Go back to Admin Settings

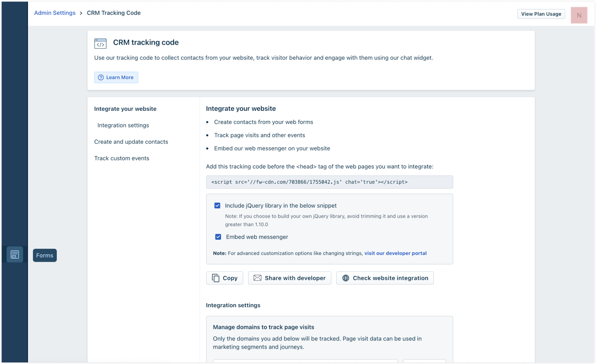click(55, 13)
